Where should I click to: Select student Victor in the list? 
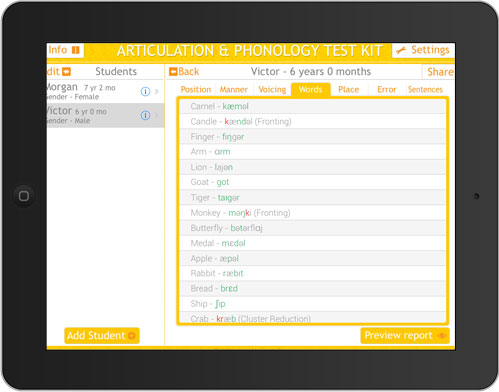105,115
